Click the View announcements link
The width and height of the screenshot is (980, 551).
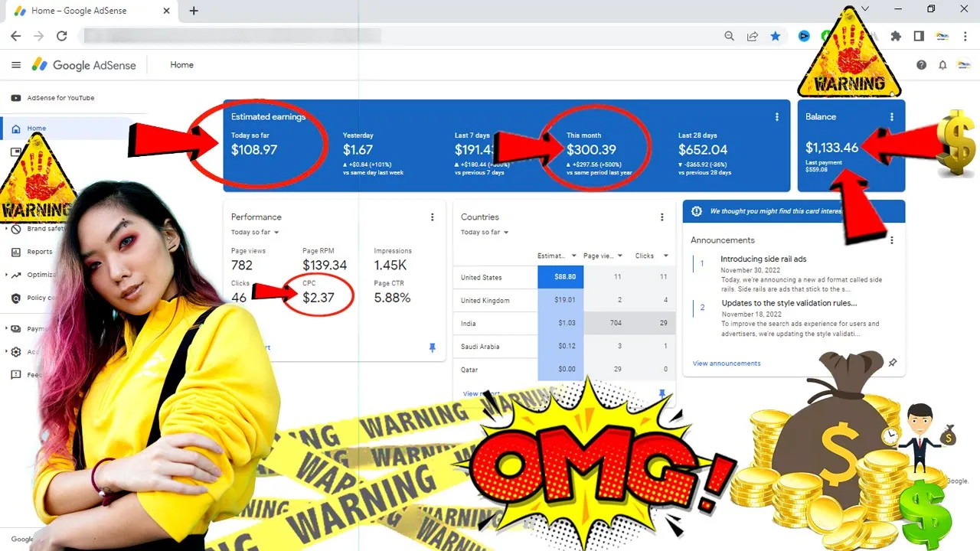pyautogui.click(x=727, y=363)
